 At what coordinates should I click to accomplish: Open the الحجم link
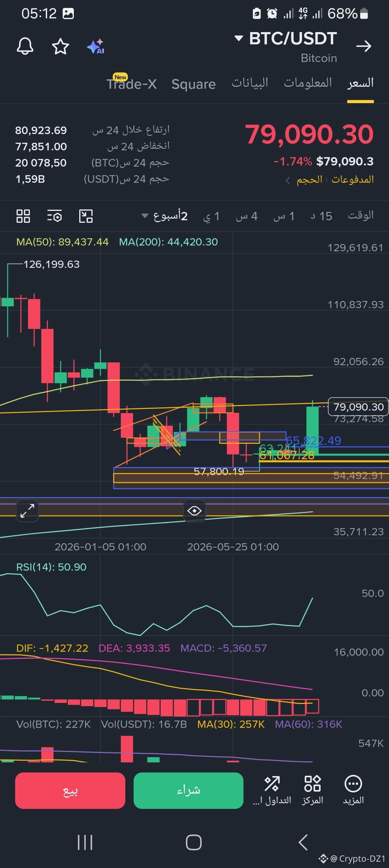click(309, 179)
